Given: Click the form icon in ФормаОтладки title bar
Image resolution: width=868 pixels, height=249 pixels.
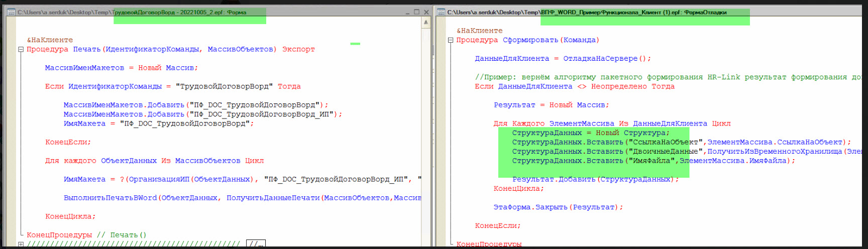Looking at the screenshot, I should click(x=441, y=13).
